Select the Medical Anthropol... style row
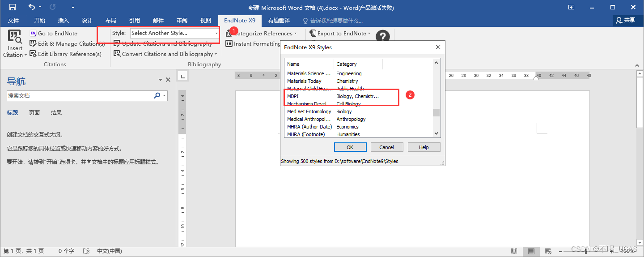 click(359, 119)
